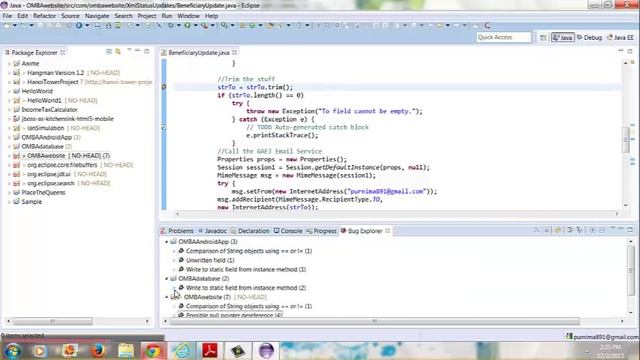The width and height of the screenshot is (640, 360).
Task: Click the loop-shaped icon at toolbar end
Action: [487, 25]
